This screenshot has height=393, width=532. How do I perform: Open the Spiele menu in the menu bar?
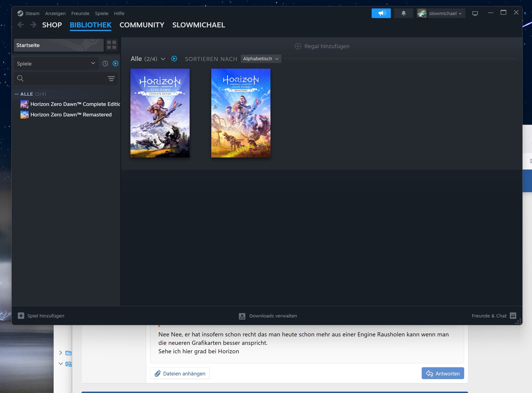point(102,13)
